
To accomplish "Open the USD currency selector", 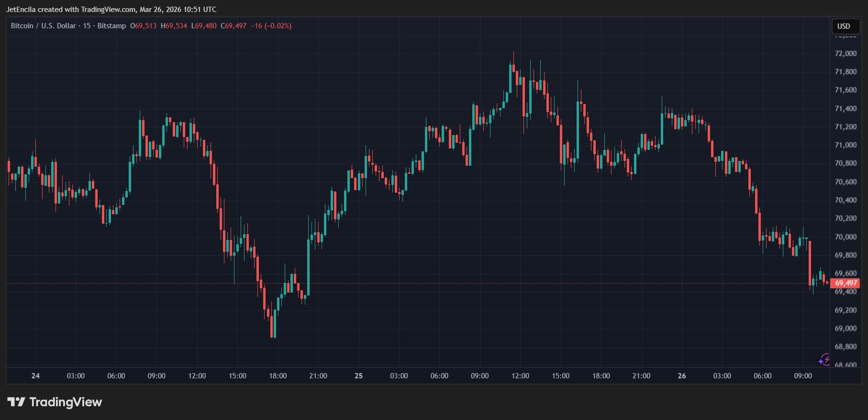I will (844, 26).
